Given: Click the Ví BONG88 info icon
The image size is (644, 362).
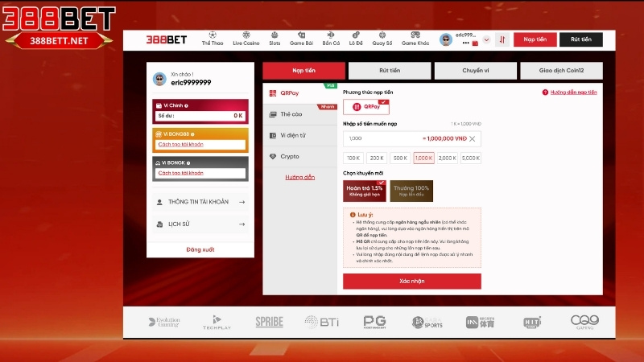Looking at the screenshot, I should coord(192,134).
